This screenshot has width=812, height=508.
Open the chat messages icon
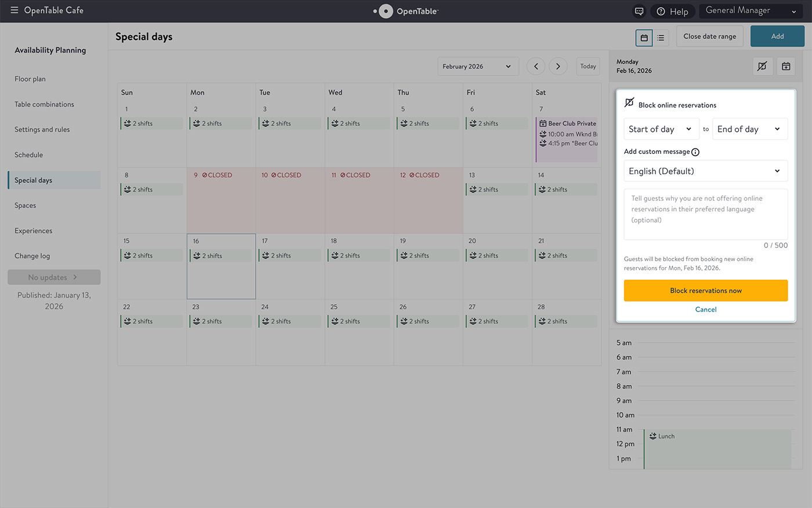(x=639, y=11)
